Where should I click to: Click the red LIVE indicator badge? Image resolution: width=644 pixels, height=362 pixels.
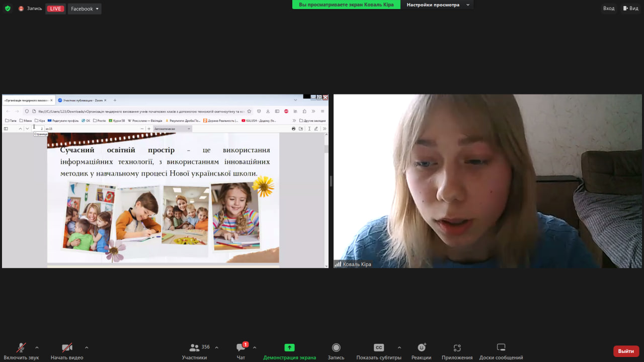point(55,9)
